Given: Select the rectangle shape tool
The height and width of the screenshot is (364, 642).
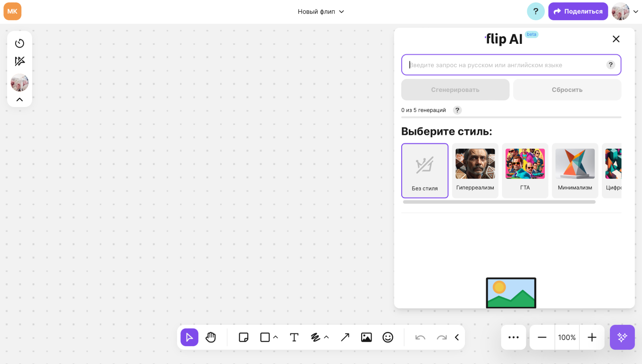Looking at the screenshot, I should (x=265, y=337).
